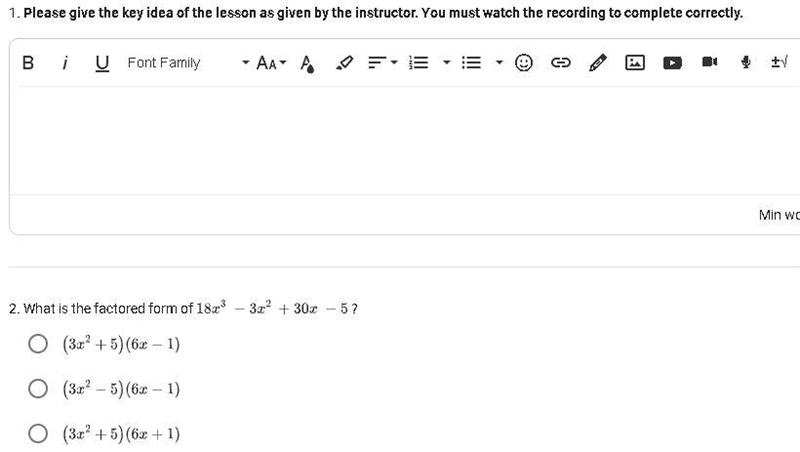Toggle bold formatting in editor toolbar
The height and width of the screenshot is (452, 800).
pyautogui.click(x=28, y=63)
